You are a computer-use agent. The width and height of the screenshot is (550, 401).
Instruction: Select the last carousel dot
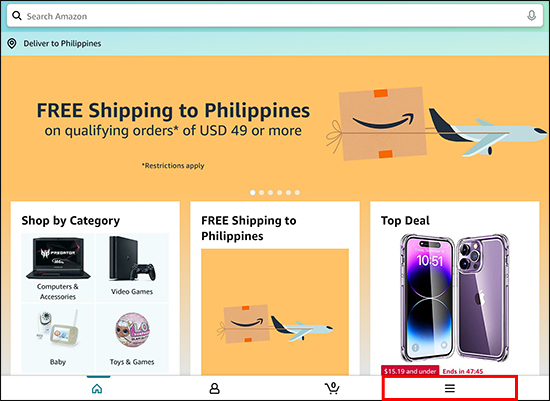click(x=297, y=192)
